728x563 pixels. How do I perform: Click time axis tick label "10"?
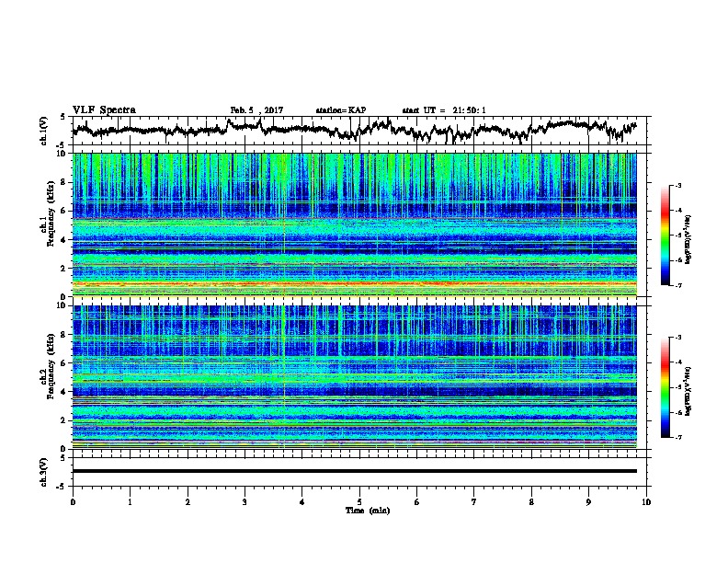[x=646, y=501]
